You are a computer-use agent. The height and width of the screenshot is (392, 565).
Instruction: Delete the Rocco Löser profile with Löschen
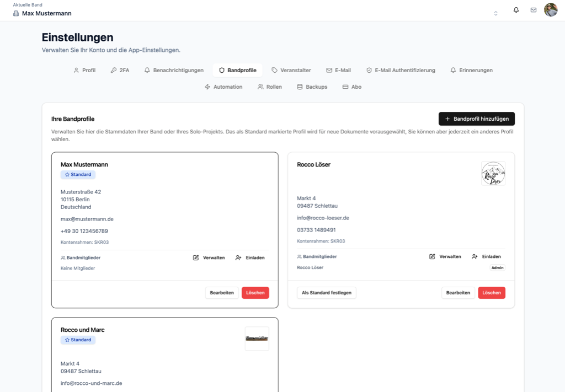click(492, 293)
